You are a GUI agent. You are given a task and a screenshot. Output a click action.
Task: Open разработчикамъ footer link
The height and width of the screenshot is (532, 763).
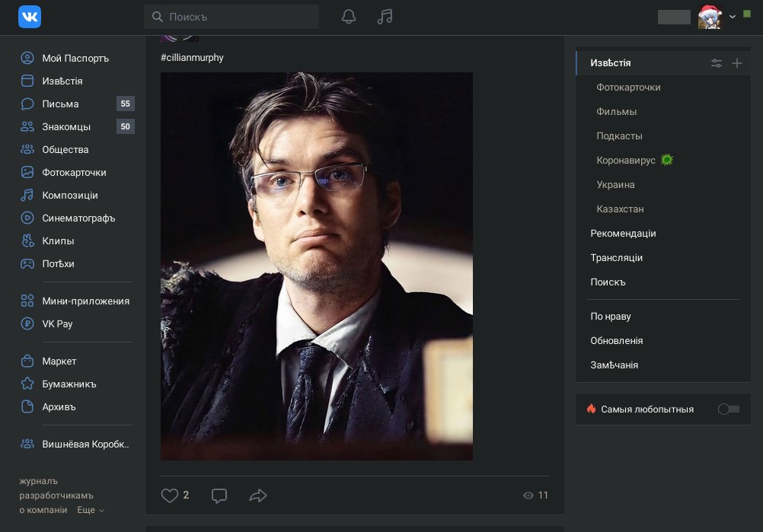[56, 495]
